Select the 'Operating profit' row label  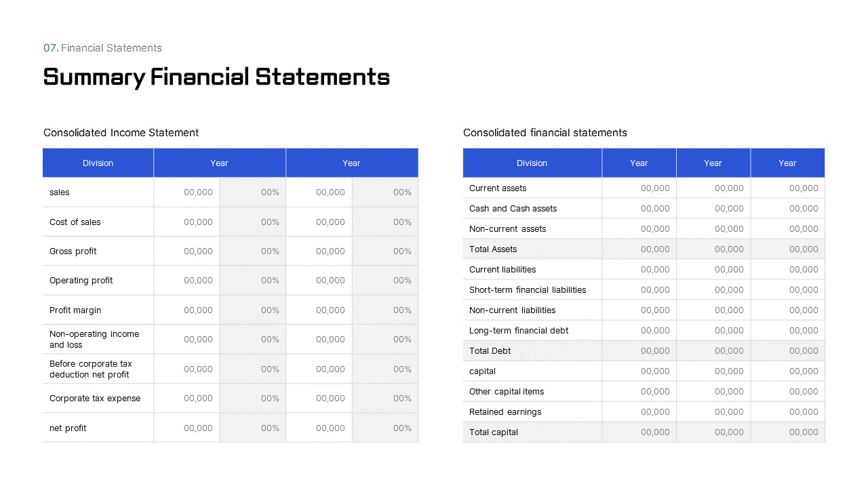[81, 281]
